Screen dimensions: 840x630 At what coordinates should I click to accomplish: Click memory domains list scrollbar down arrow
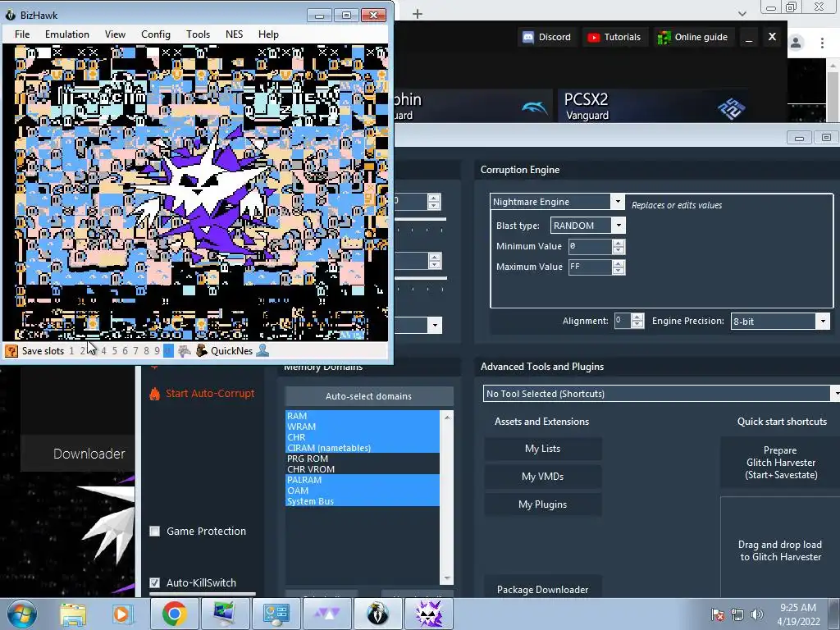coord(447,578)
